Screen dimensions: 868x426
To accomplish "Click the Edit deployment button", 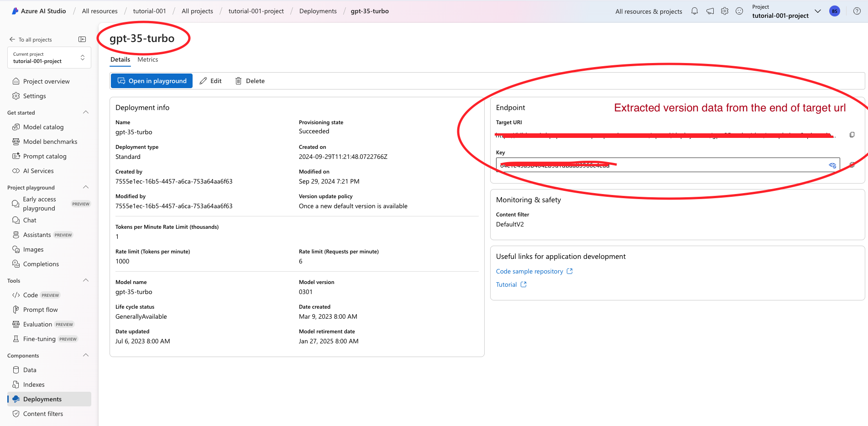I will point(210,81).
